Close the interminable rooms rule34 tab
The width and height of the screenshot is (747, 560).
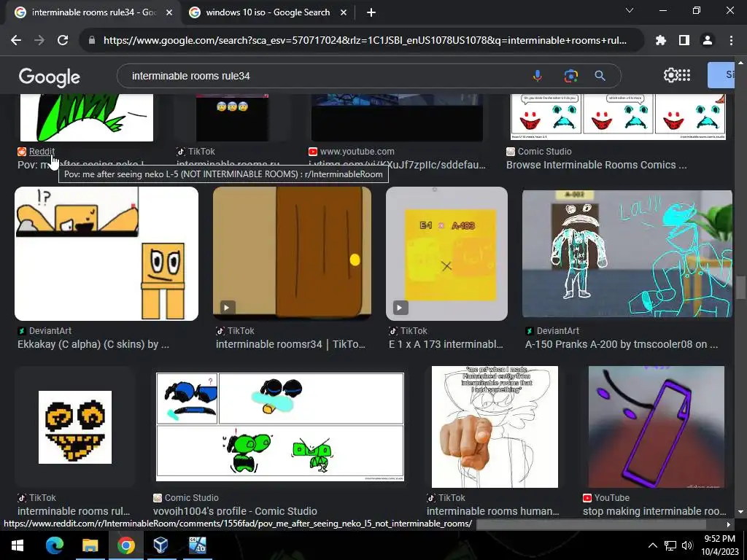point(169,13)
